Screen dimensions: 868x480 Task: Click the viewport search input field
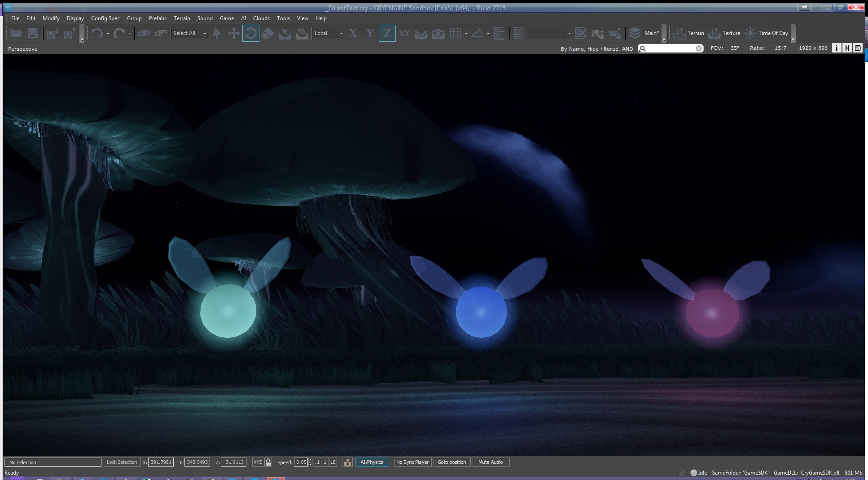tap(671, 48)
